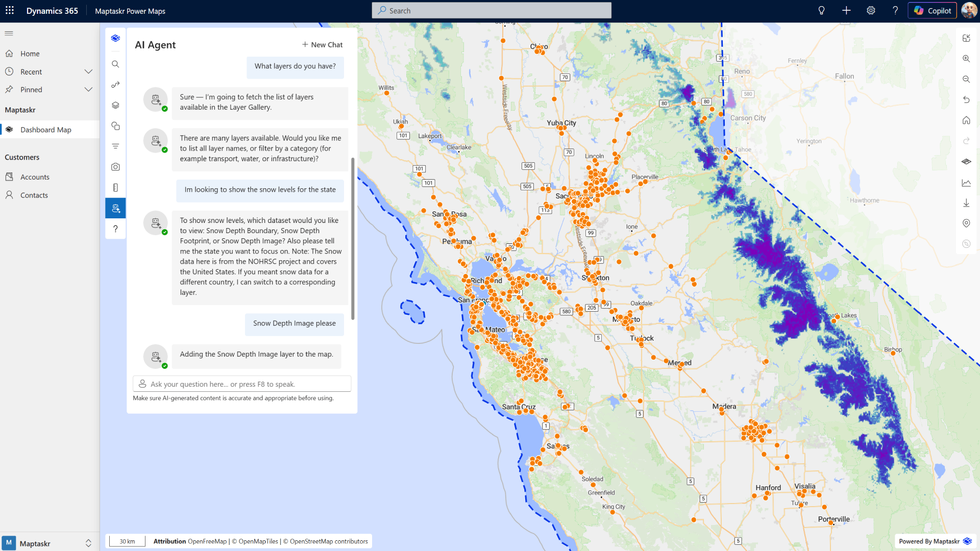
Task: Select the ruler measure tool
Action: 115,188
